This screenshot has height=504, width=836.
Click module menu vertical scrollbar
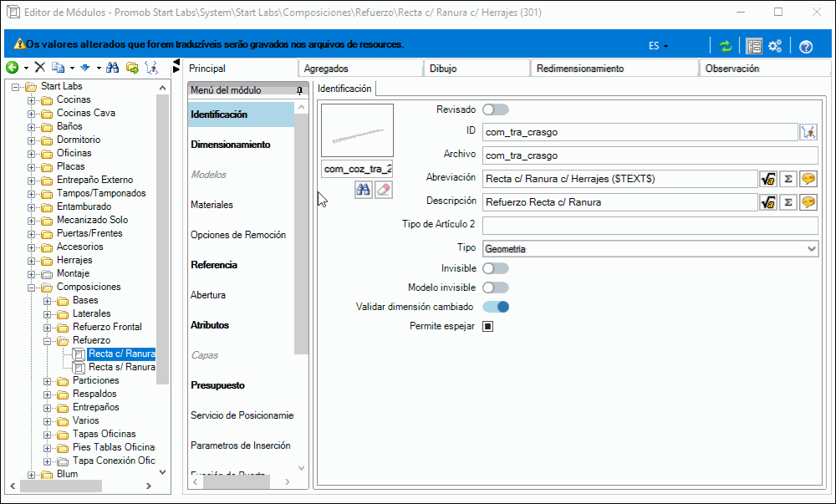tap(301, 233)
